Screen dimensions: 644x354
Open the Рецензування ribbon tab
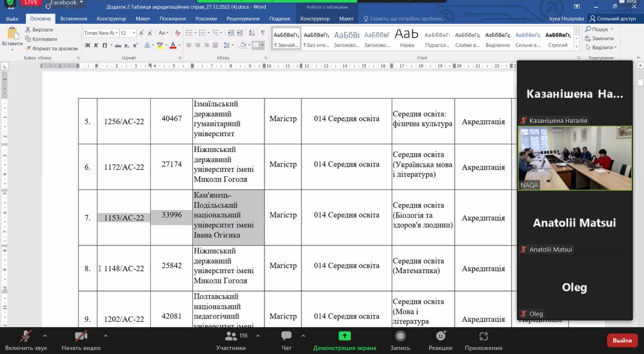point(243,19)
